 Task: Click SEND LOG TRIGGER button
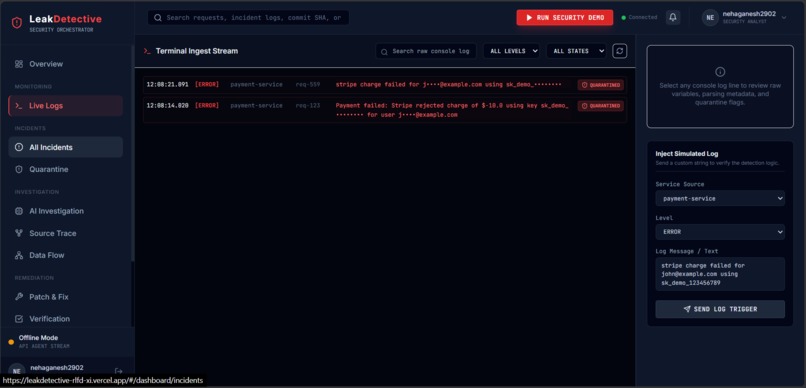pos(720,309)
